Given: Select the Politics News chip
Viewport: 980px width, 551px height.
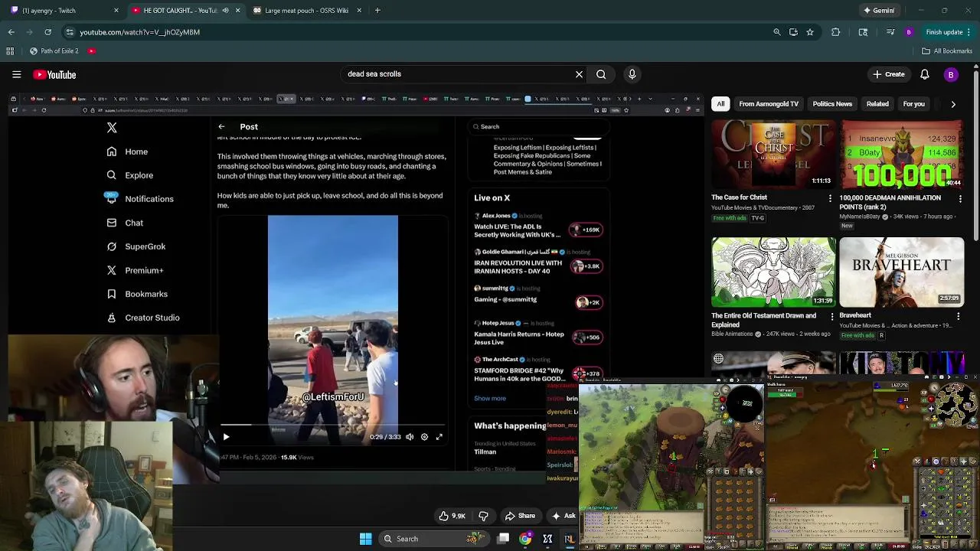Looking at the screenshot, I should [x=832, y=104].
